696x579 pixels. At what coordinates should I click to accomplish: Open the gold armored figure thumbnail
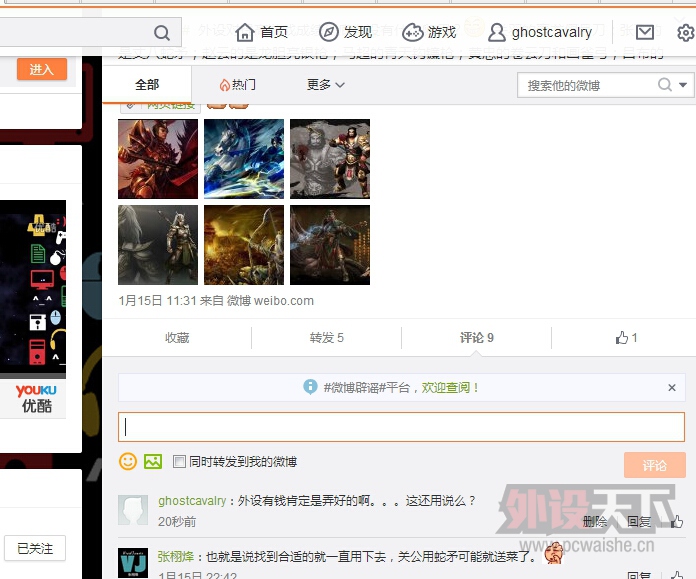330,159
